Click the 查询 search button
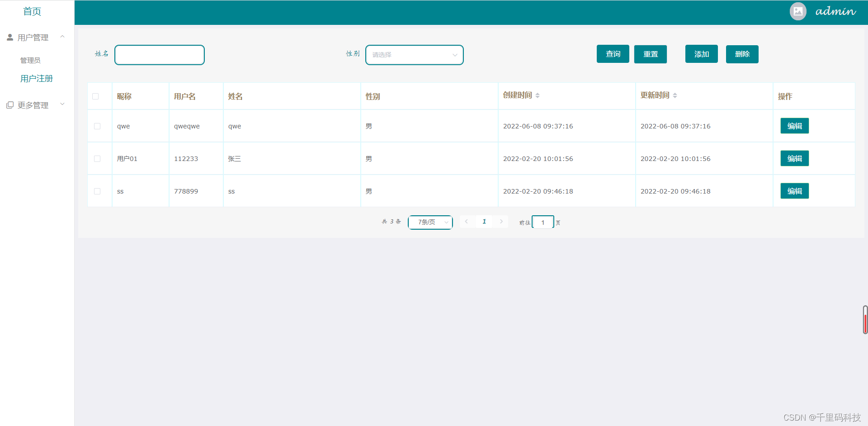Viewport: 868px width, 426px height. [x=613, y=54]
